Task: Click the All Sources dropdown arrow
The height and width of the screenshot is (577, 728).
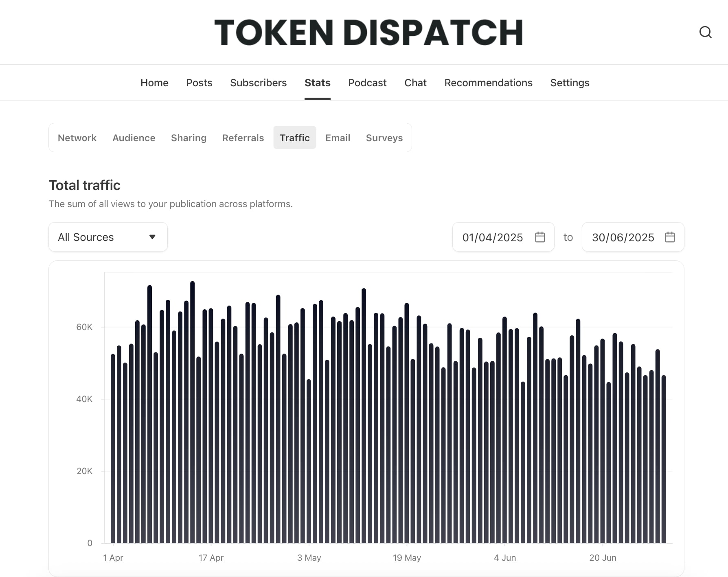Action: tap(152, 237)
